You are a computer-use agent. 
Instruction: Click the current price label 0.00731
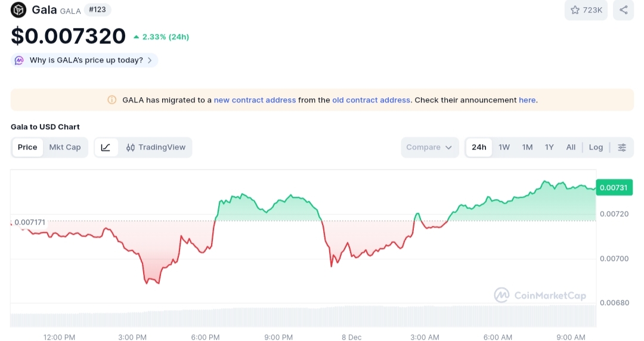(x=614, y=188)
